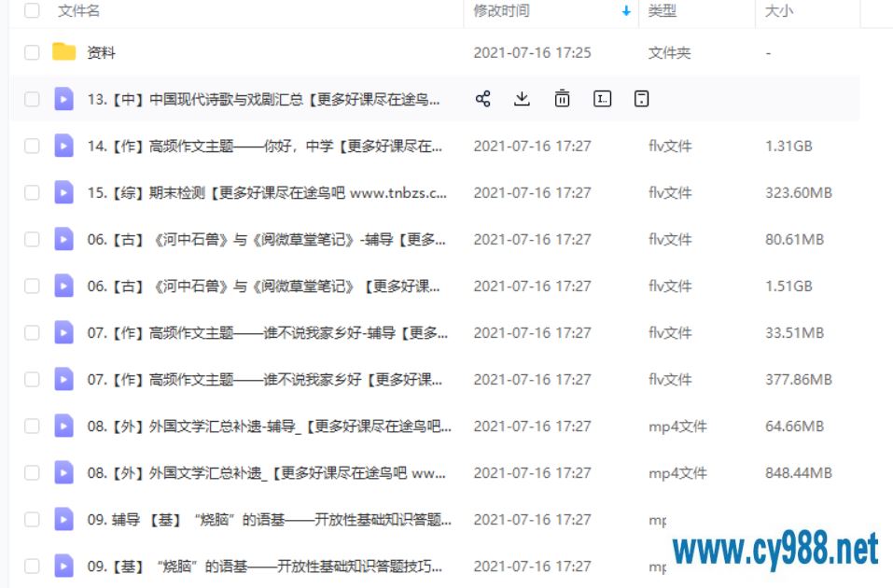Click video icon of 1.51GB 河中石兽 file
Image resolution: width=893 pixels, height=588 pixels.
click(63, 286)
